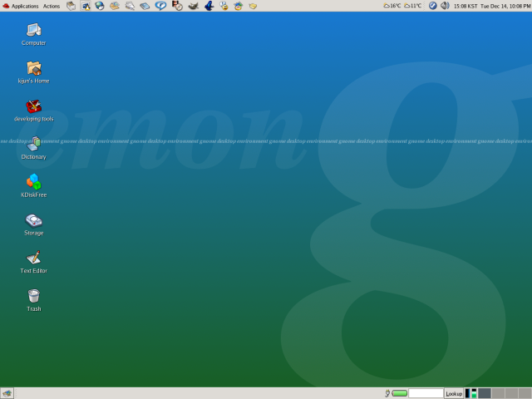Select the kjun's Home folder icon
532x399 pixels.
(33, 72)
